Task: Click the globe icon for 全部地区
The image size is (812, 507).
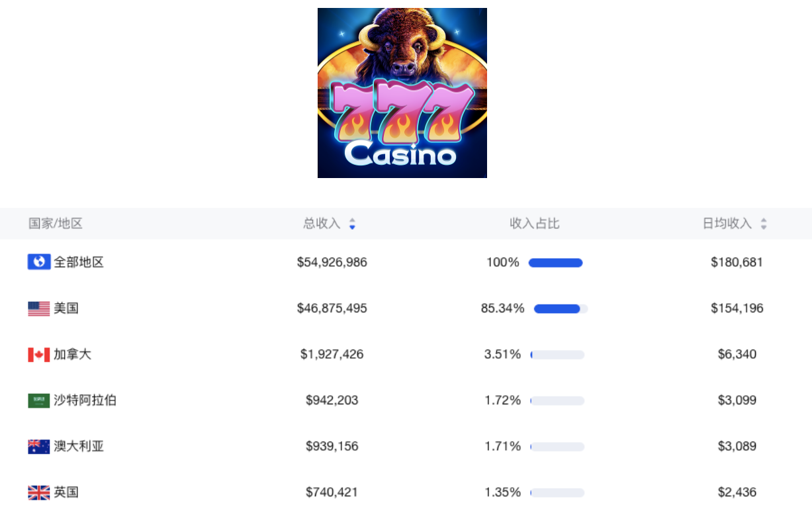Action: (39, 262)
